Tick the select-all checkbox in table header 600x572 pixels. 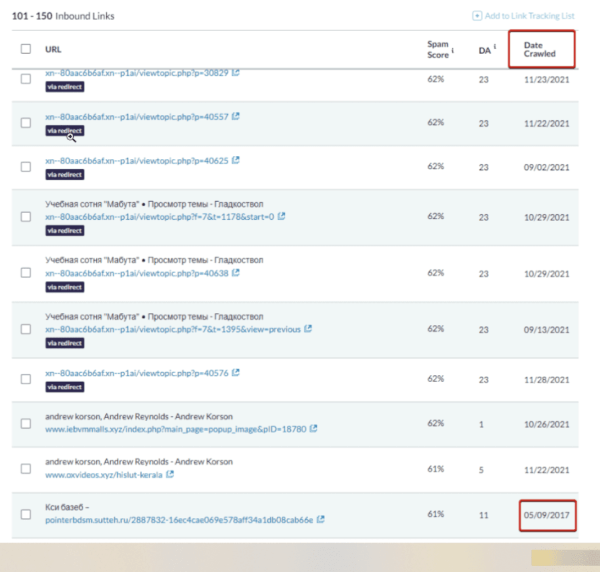[26, 48]
